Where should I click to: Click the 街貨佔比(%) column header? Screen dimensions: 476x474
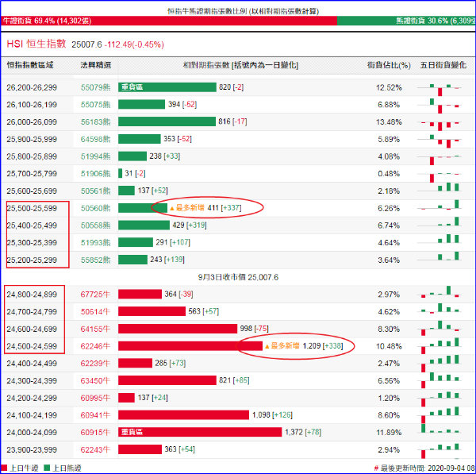click(x=389, y=65)
